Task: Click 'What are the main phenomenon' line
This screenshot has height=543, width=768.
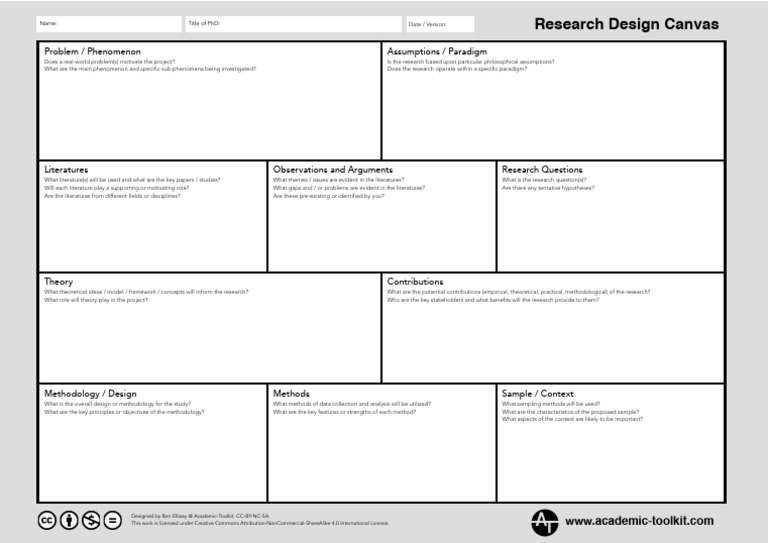Action: tap(150, 69)
